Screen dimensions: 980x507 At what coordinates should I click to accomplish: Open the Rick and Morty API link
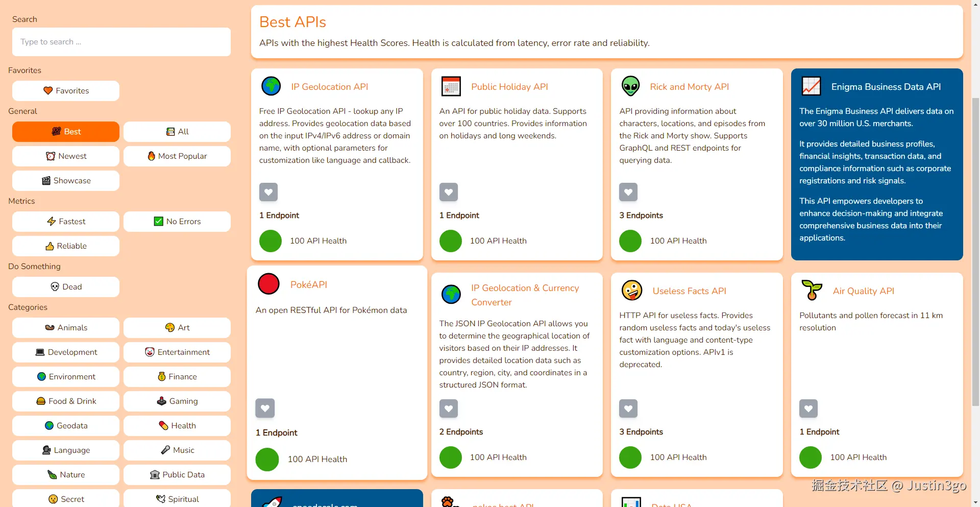point(689,87)
